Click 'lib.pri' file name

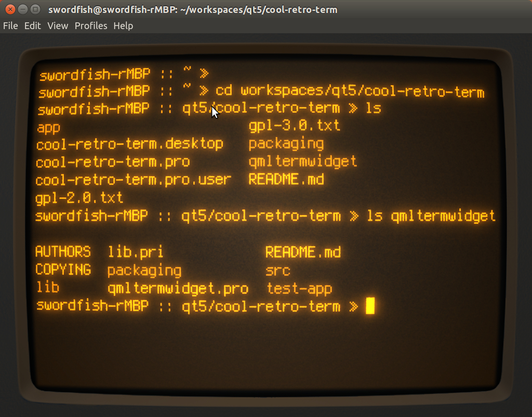pyautogui.click(x=136, y=252)
